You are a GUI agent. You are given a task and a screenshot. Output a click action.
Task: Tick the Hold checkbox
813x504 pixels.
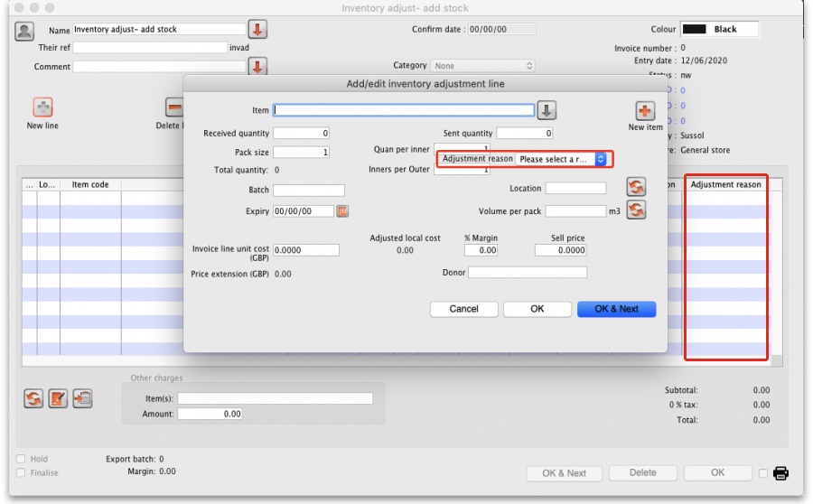[x=21, y=459]
